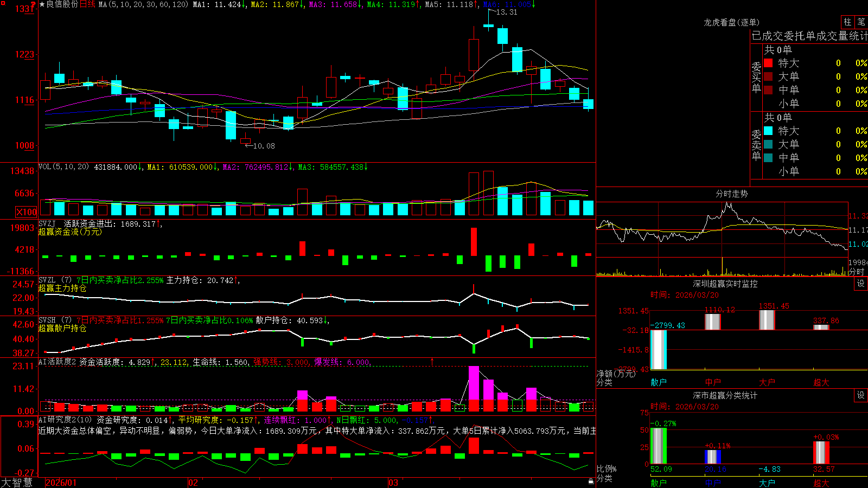The width and height of the screenshot is (868, 488).
Task: Click the AI研究度2(10) indicator label
Action: click(66, 420)
